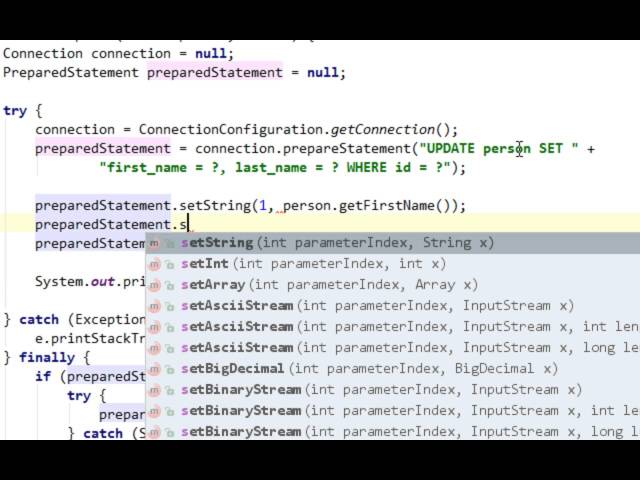Pick setArray completion entry
Screen dimensions: 640x480
pos(393,285)
